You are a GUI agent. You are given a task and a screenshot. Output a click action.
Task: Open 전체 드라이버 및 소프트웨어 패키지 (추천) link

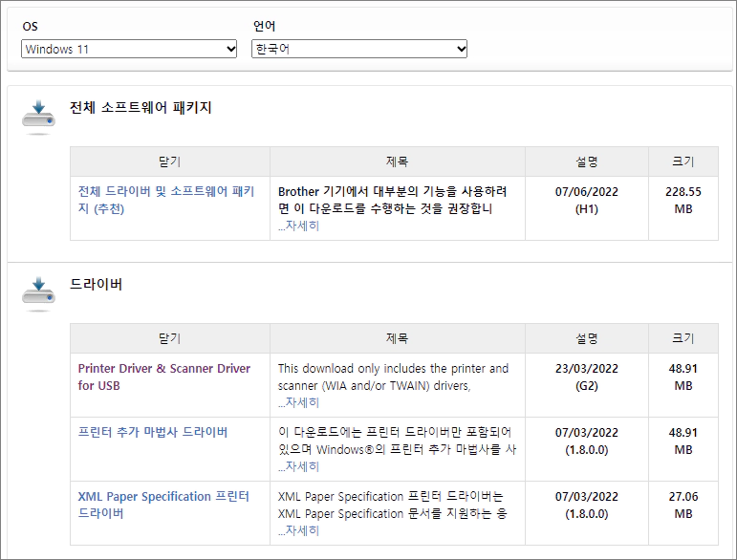(x=166, y=200)
